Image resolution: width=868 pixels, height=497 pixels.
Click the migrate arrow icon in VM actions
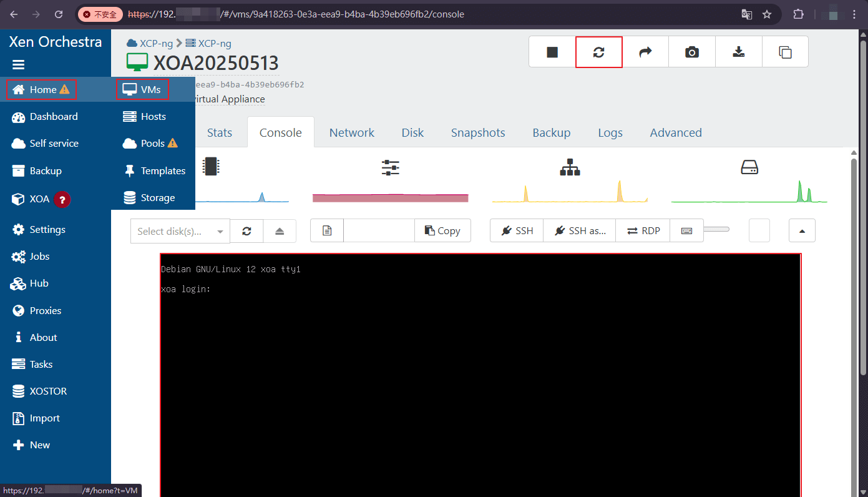point(645,52)
